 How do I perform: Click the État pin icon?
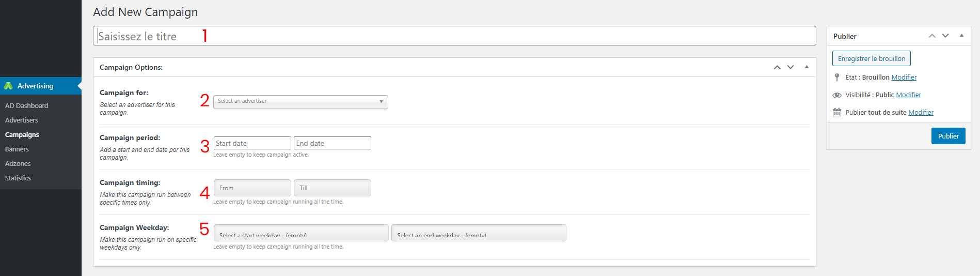[837, 78]
